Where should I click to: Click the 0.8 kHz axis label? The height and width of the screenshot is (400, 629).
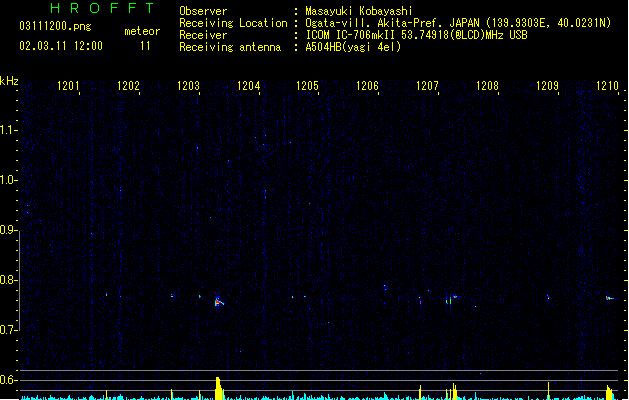tap(8, 280)
